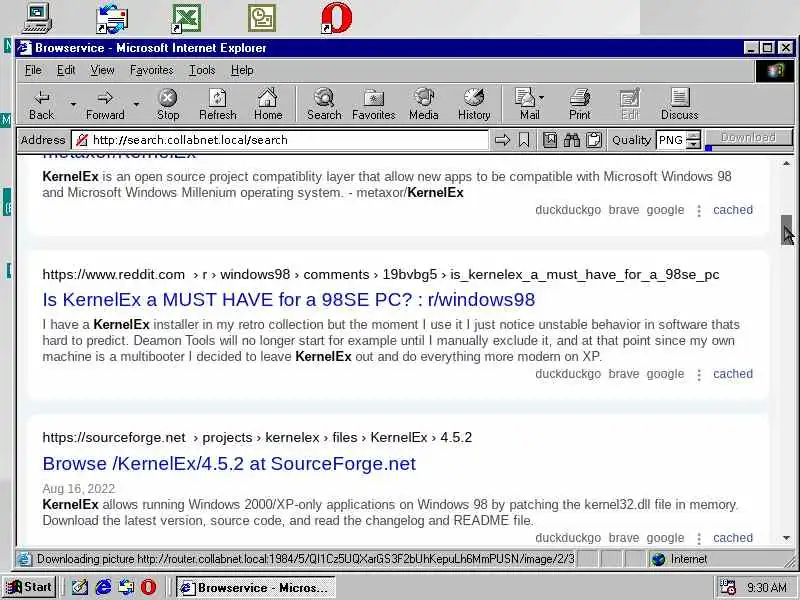Reload the page with the Refresh button

pos(218,105)
